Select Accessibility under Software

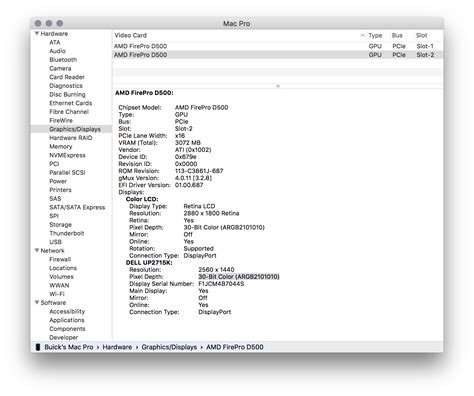click(x=67, y=311)
